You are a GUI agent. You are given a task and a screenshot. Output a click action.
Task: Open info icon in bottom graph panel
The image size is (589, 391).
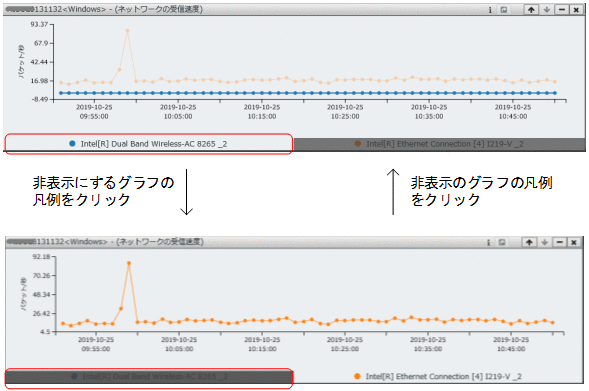point(488,242)
